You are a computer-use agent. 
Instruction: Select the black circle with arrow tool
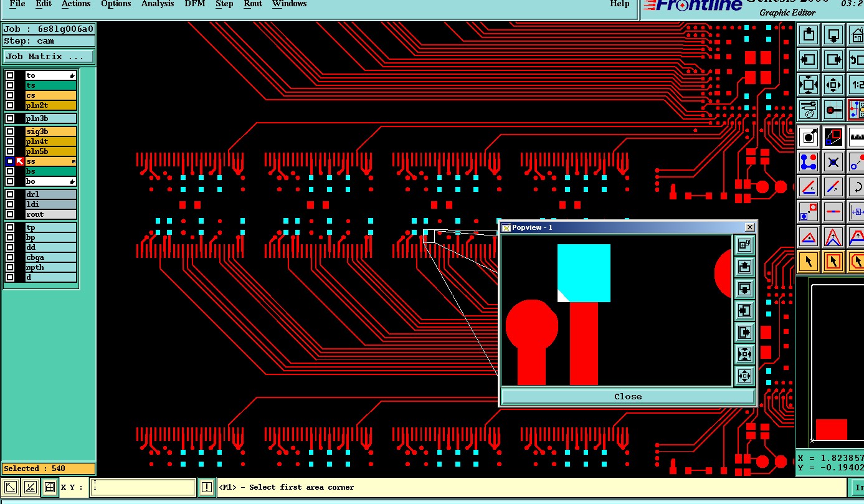pos(809,136)
